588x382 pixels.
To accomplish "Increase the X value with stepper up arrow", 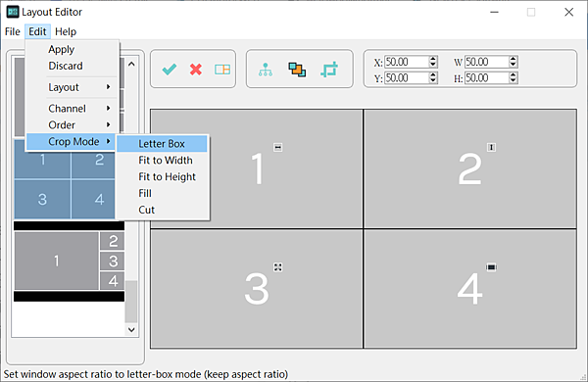I will pos(433,59).
